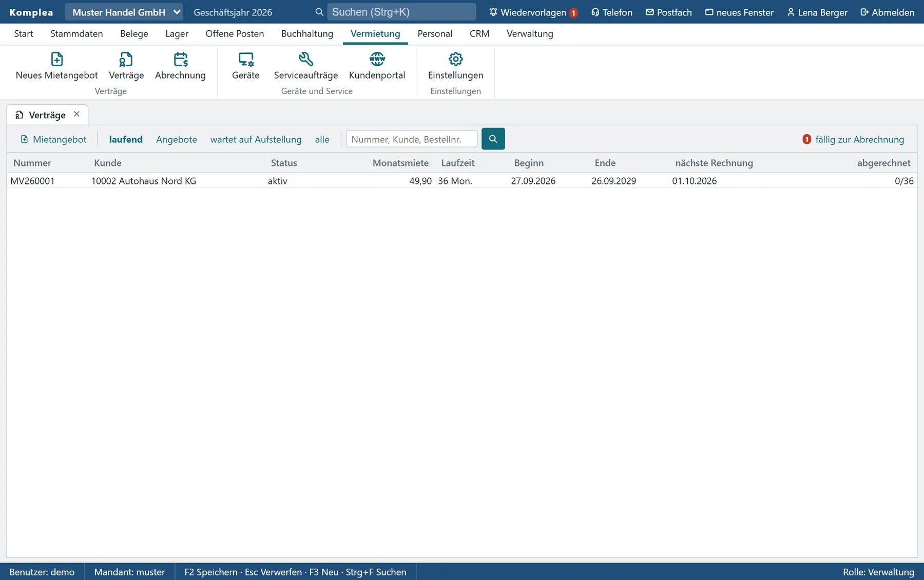Show contracts fällig zur Abrechnung

click(853, 139)
